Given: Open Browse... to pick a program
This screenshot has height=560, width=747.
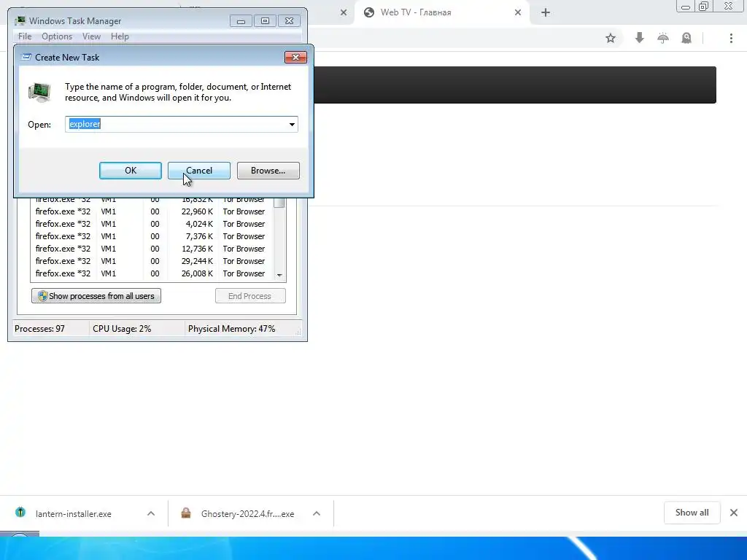Looking at the screenshot, I should point(268,171).
